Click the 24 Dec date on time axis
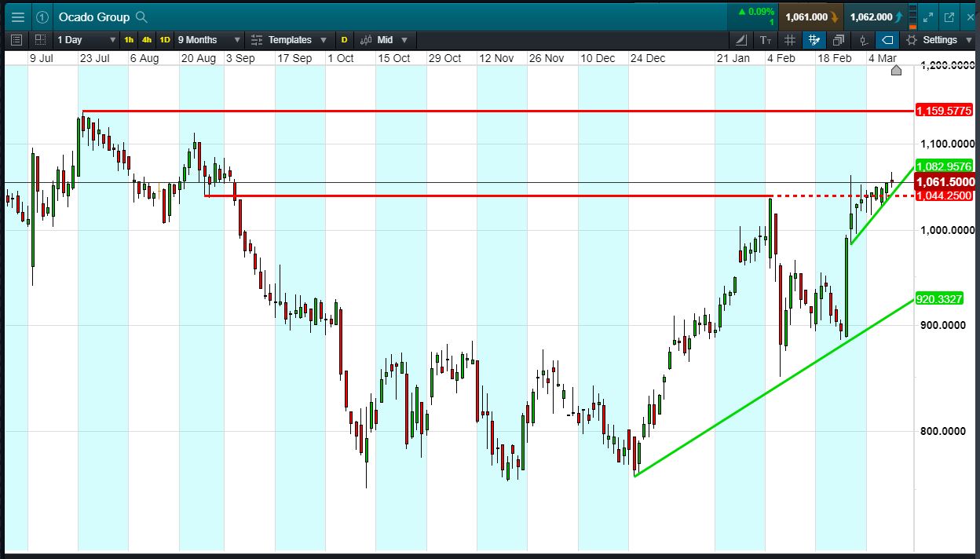 [x=648, y=58]
